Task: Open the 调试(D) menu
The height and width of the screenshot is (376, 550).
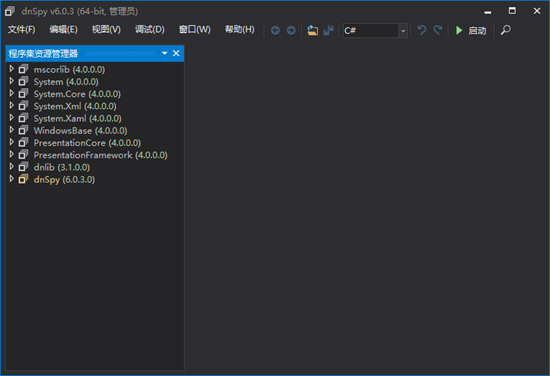Action: point(150,29)
